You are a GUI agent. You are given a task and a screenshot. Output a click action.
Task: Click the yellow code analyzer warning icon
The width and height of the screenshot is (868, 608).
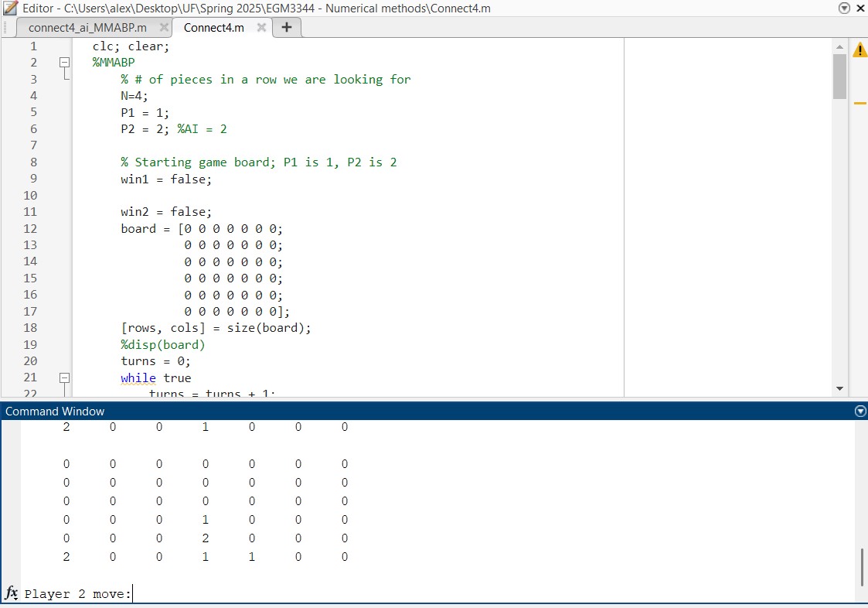pos(859,50)
